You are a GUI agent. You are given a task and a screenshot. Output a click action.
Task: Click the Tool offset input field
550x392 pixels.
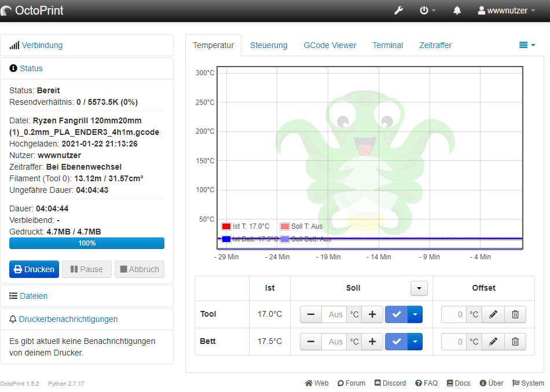point(453,314)
